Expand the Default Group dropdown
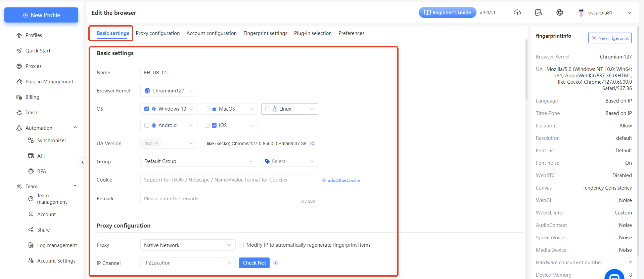 pyautogui.click(x=198, y=161)
